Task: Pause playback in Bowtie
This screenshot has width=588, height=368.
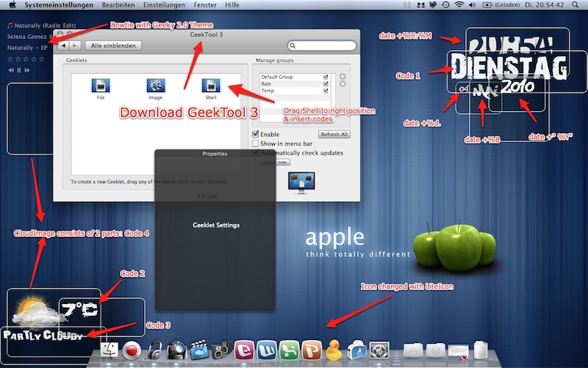Action: pos(19,70)
